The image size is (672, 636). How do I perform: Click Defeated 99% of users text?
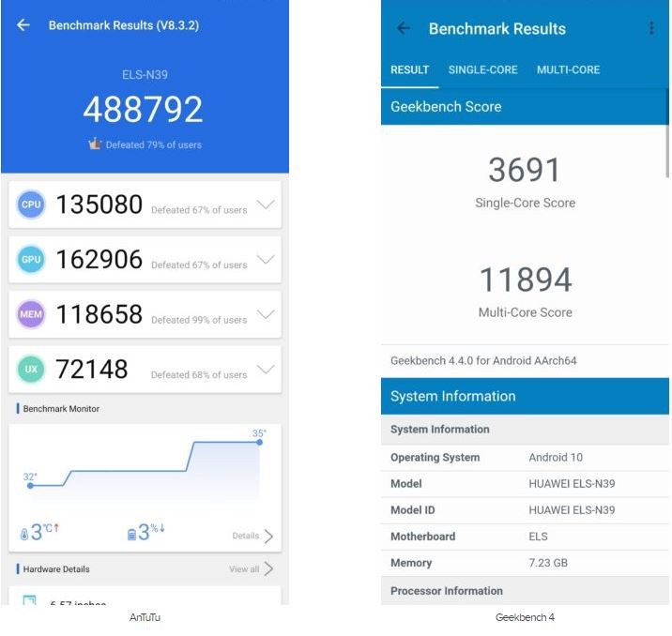[199, 320]
